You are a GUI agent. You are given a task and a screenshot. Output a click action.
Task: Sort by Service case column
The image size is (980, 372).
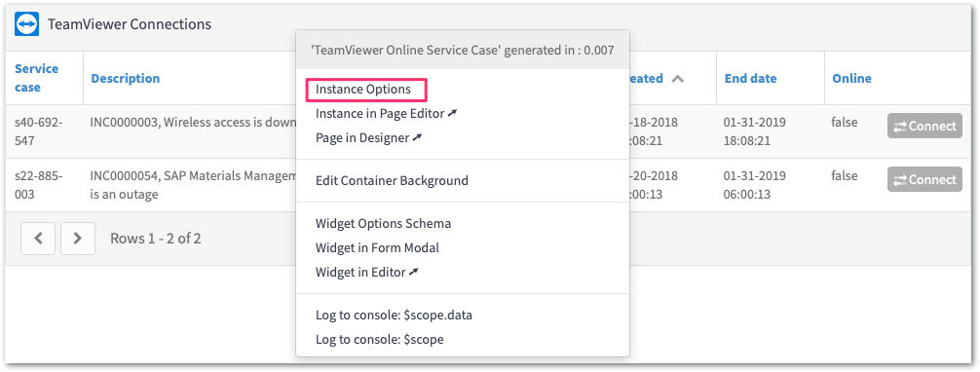tap(37, 78)
